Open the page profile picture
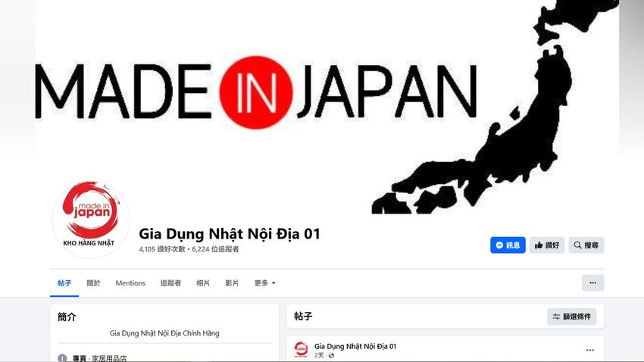 coord(91,219)
